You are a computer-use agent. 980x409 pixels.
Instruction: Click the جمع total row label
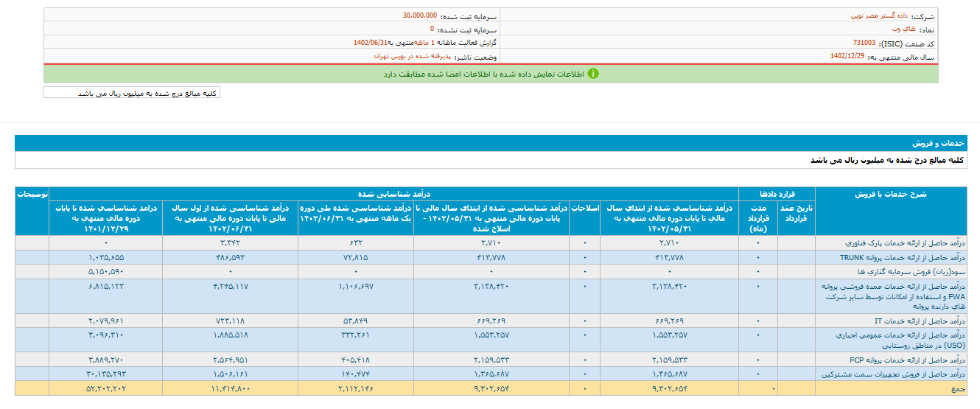[957, 388]
